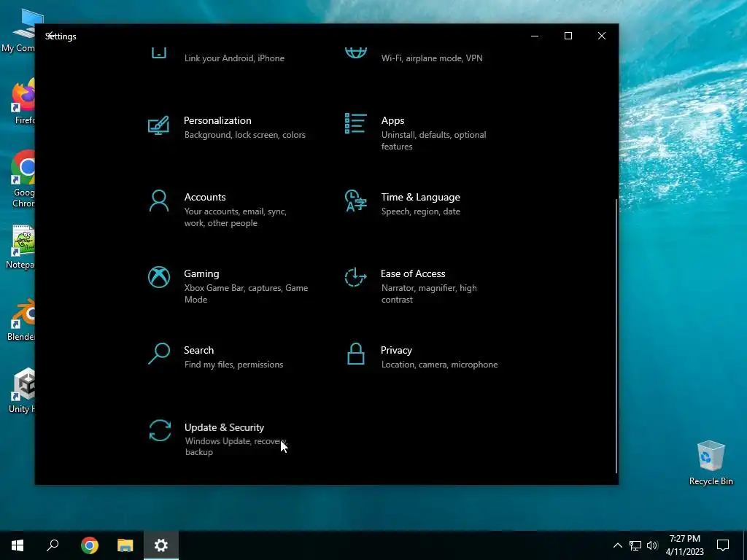Select the Accounts person icon
747x560 pixels.
click(158, 201)
